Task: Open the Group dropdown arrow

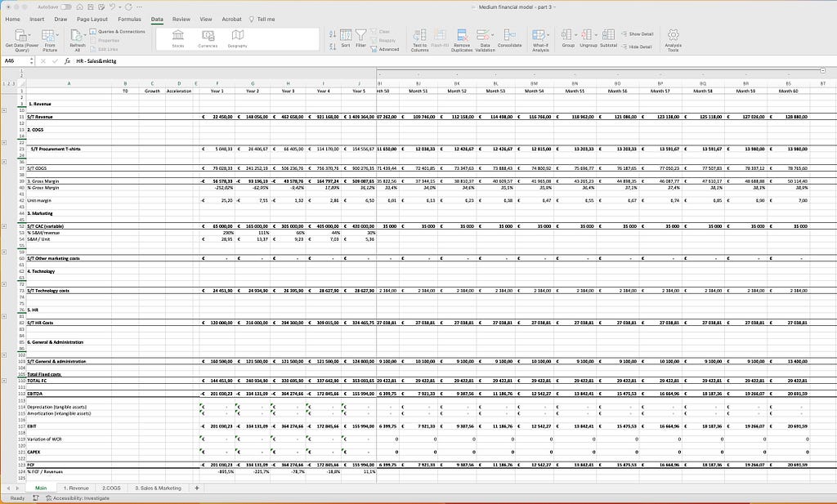Action: coord(575,34)
